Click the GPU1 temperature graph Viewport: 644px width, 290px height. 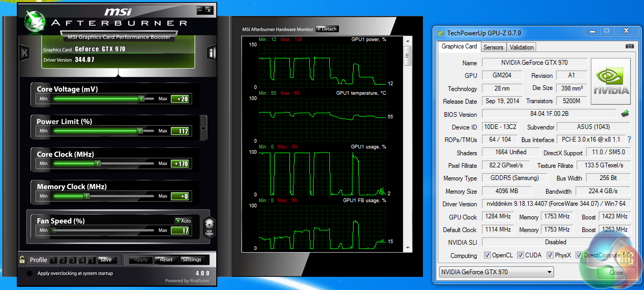[x=322, y=119]
